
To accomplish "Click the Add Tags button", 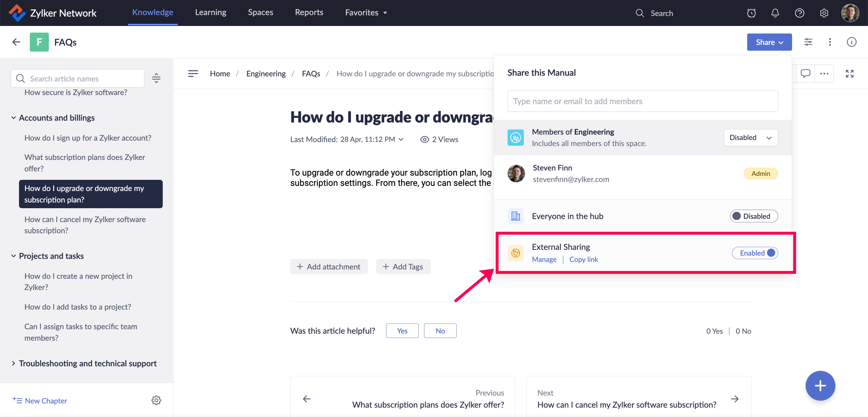I will (x=403, y=266).
